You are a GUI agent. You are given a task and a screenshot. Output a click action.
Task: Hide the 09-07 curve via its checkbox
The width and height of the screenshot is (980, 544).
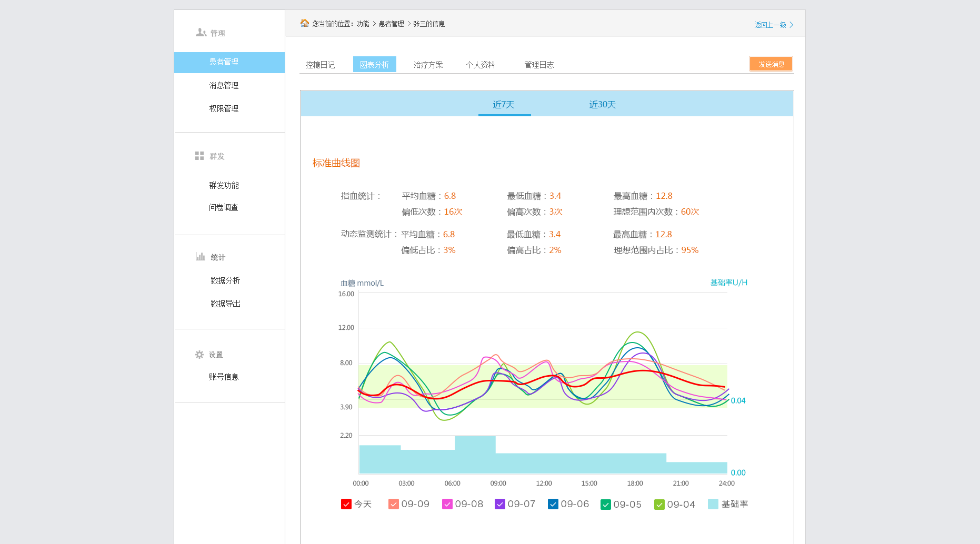(500, 504)
